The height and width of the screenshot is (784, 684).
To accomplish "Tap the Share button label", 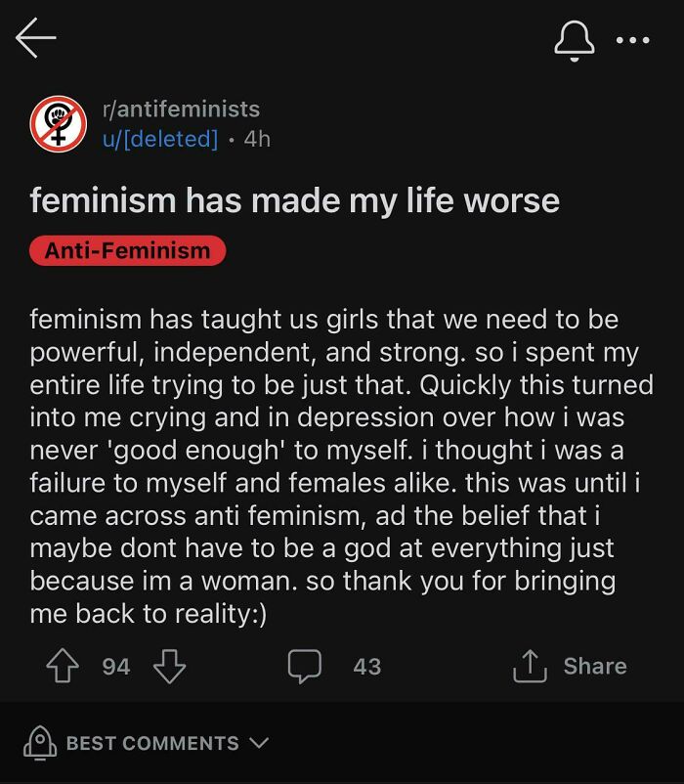I will (594, 666).
